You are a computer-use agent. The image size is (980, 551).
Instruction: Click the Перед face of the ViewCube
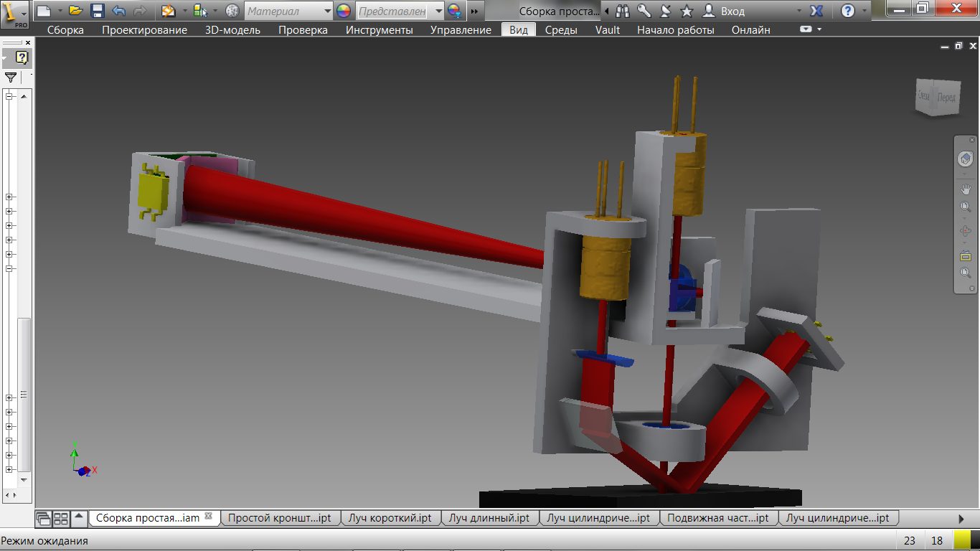(946, 97)
